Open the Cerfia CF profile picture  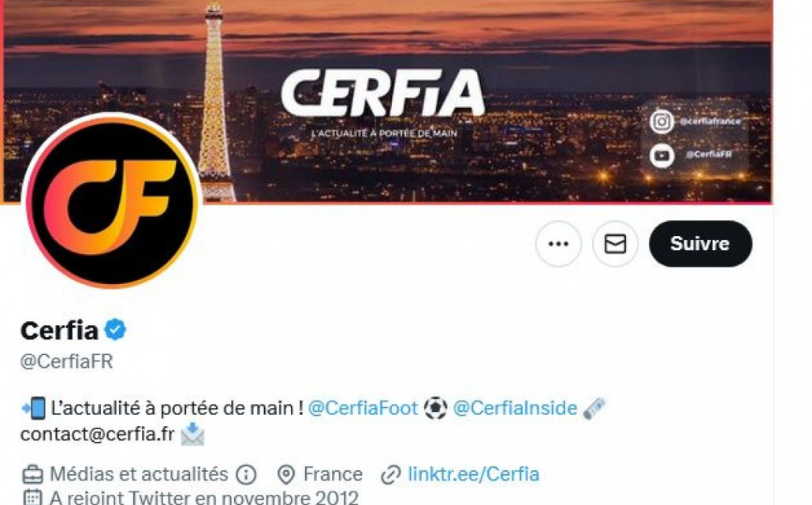point(112,200)
